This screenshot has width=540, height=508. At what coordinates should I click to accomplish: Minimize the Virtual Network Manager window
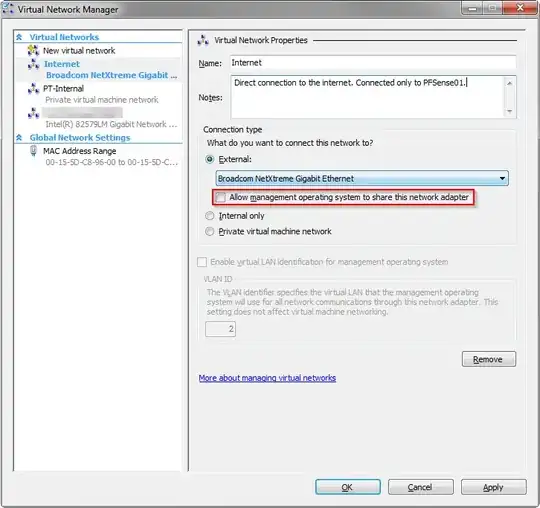click(472, 8)
